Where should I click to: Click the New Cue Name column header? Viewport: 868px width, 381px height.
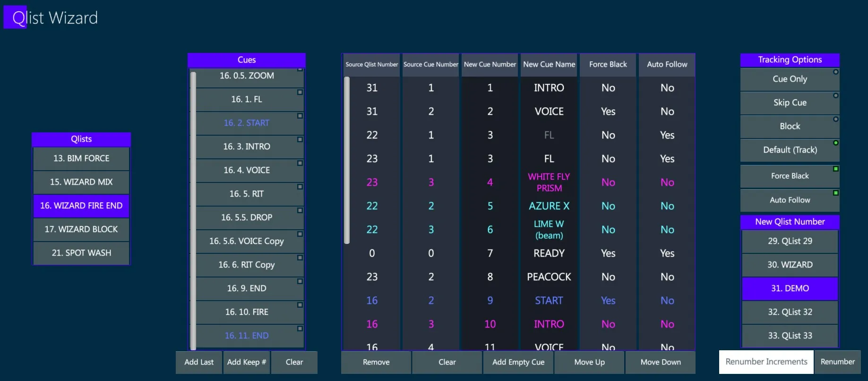(x=549, y=65)
